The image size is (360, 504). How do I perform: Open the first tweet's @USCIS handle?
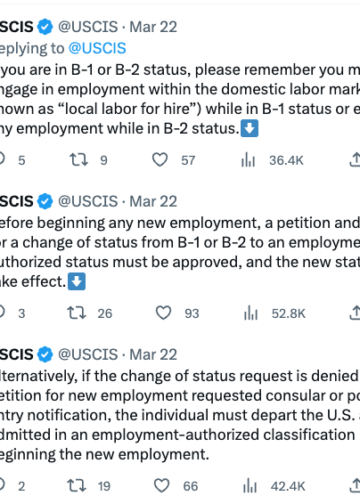point(88,27)
